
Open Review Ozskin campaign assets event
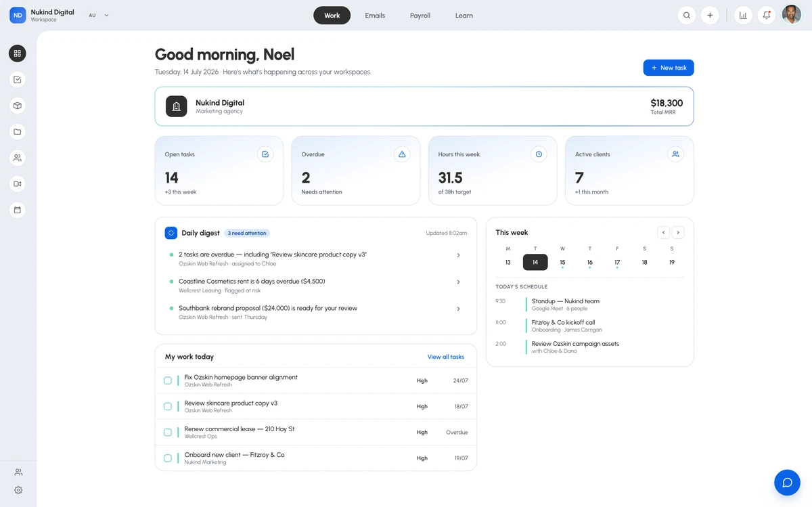pyautogui.click(x=589, y=347)
